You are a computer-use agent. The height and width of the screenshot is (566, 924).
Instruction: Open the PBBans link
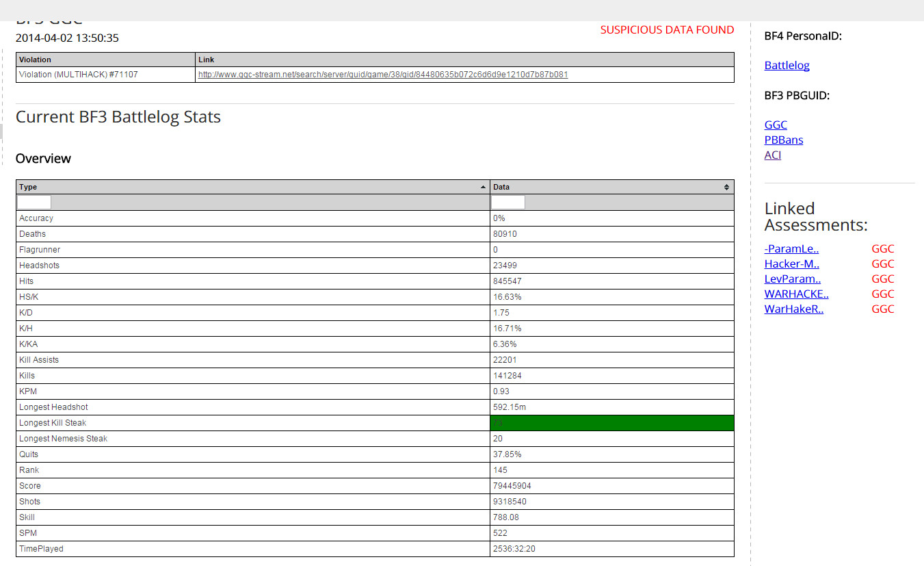coord(784,140)
